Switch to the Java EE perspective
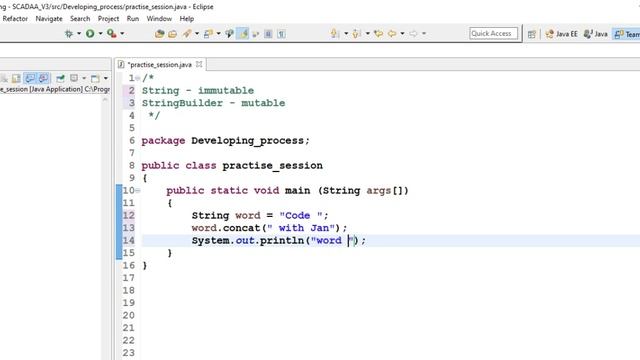This screenshot has width=640, height=360. [562, 34]
